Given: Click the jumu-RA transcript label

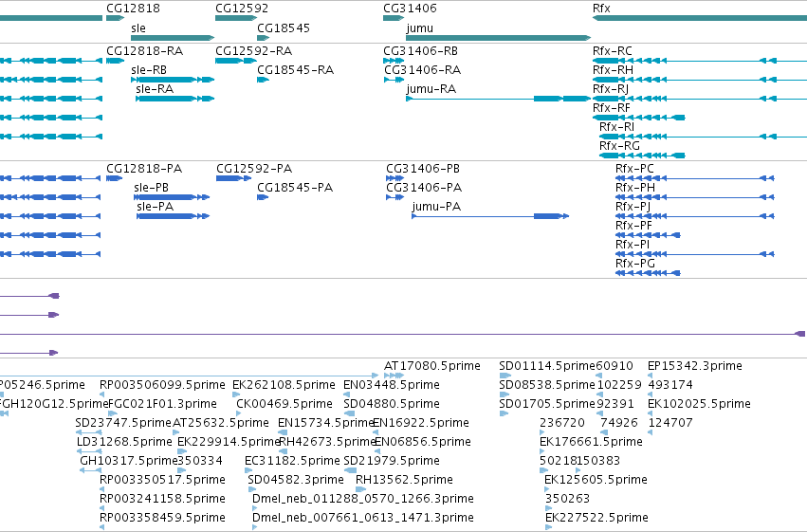Looking at the screenshot, I should [431, 89].
